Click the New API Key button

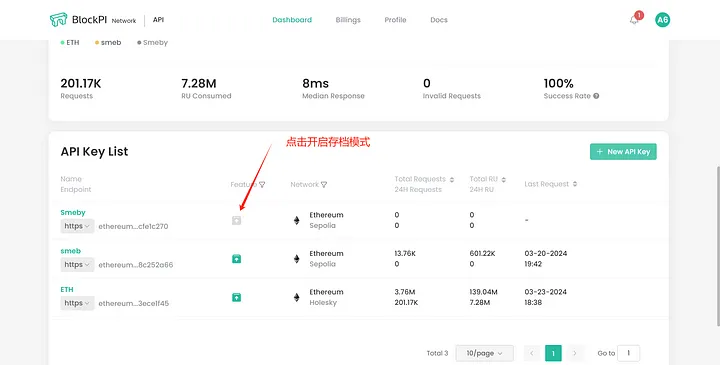click(x=623, y=152)
